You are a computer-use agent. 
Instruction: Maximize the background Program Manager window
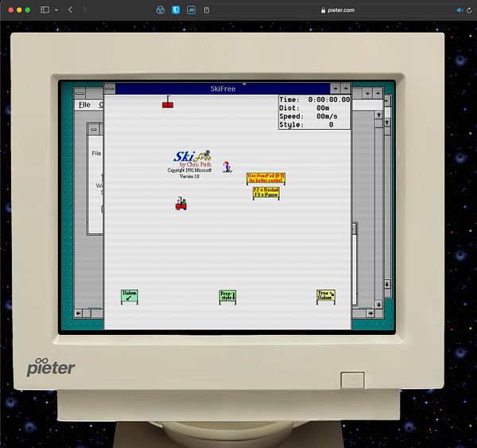tap(378, 93)
